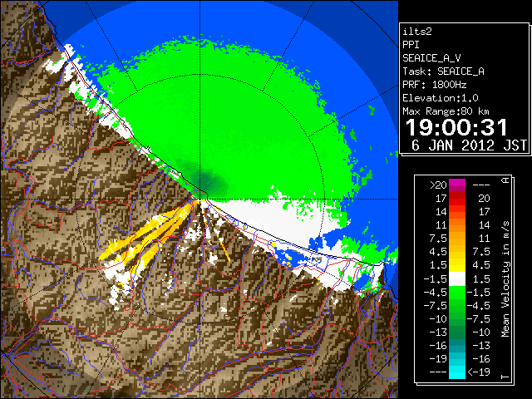This screenshot has width=532, height=399.
Task: Click the letter A atop the legend
Action: [505, 180]
